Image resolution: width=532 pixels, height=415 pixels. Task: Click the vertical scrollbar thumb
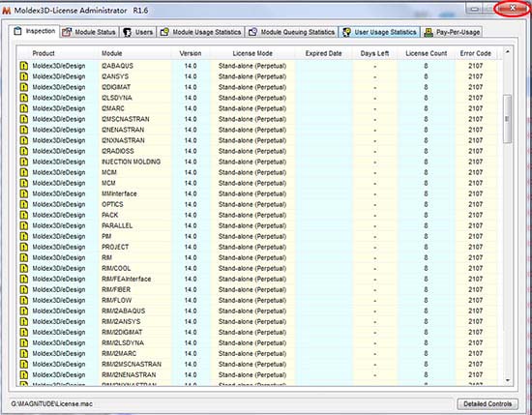pyautogui.click(x=507, y=119)
